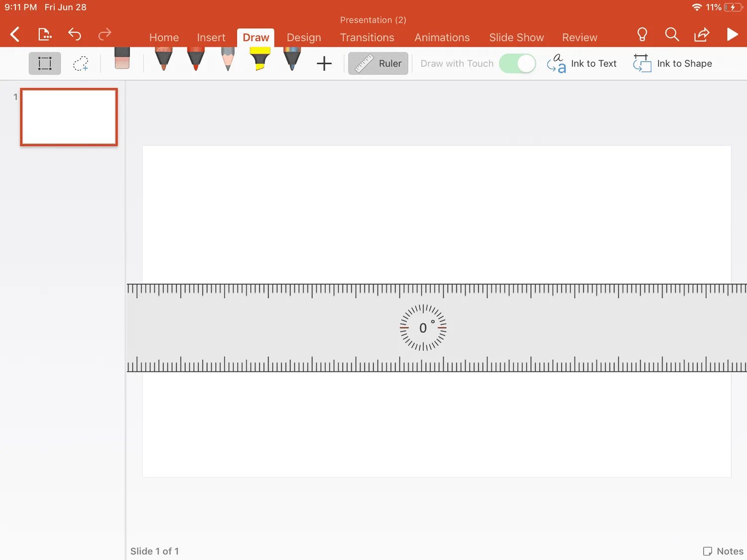Select the black pen
This screenshot has width=747, height=560.
164,59
